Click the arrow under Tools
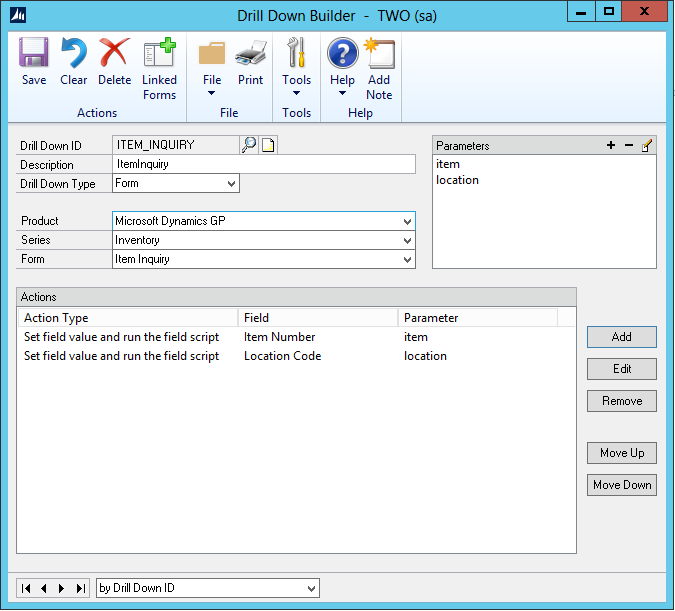The height and width of the screenshot is (611, 675). (x=297, y=93)
